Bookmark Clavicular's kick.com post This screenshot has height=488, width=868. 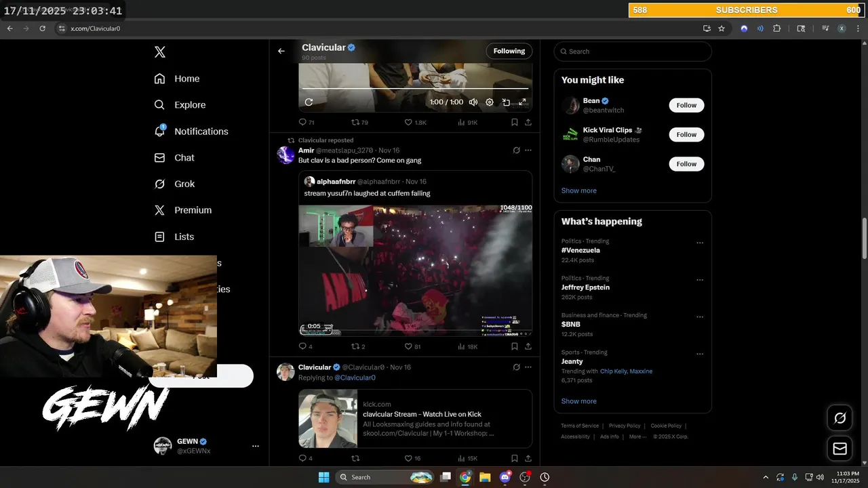tap(514, 458)
